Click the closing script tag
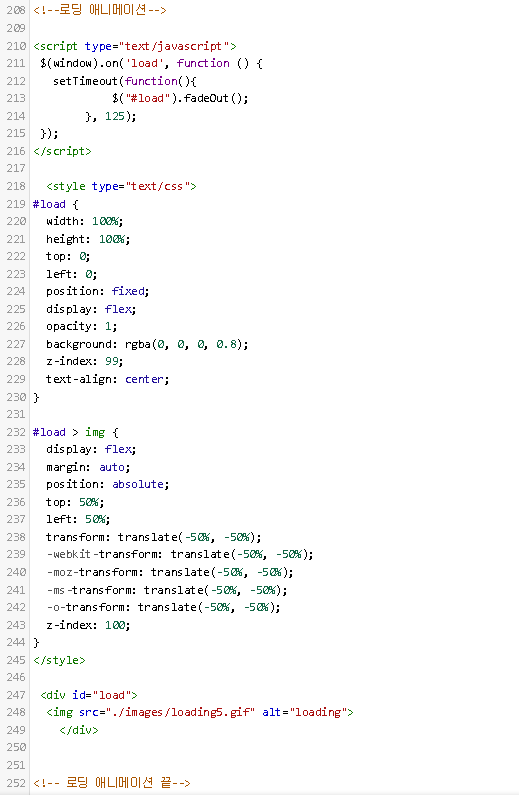The width and height of the screenshot is (519, 795). [x=62, y=151]
